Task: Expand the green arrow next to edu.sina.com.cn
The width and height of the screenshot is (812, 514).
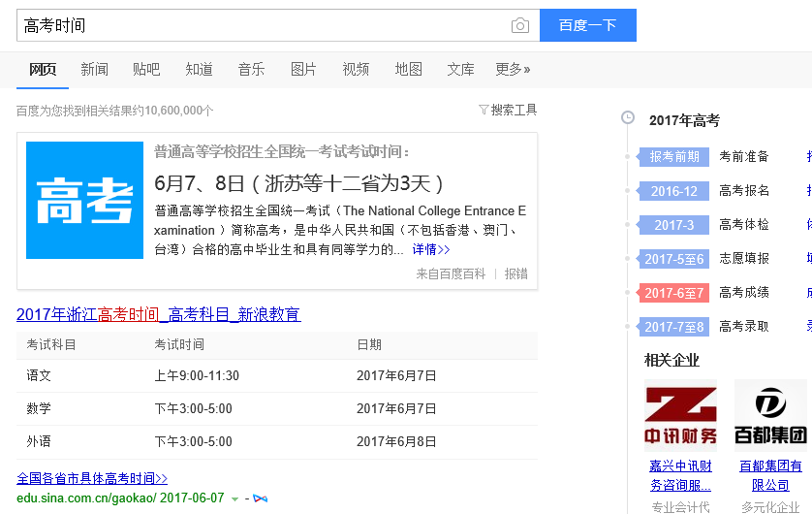Action: [x=234, y=498]
